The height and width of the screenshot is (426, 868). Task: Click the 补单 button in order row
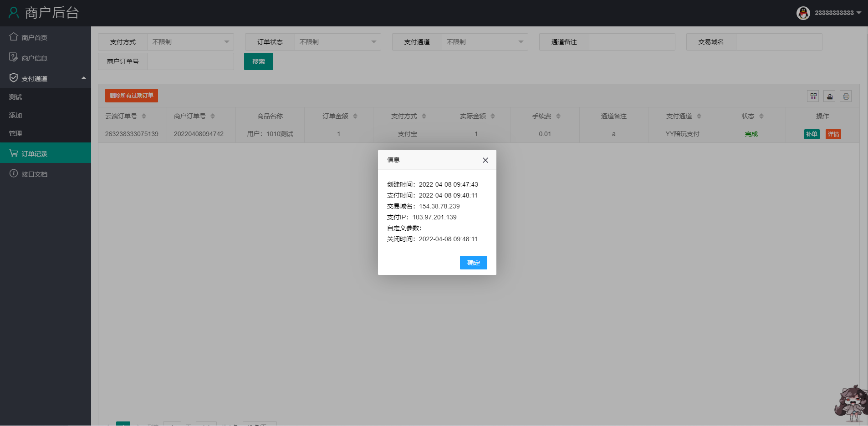[812, 134]
